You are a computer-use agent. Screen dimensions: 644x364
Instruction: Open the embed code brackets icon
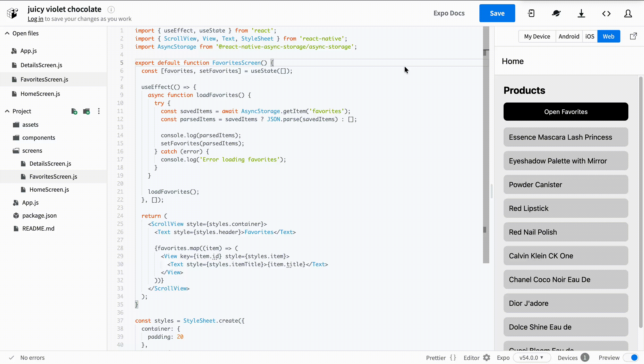[x=606, y=13]
